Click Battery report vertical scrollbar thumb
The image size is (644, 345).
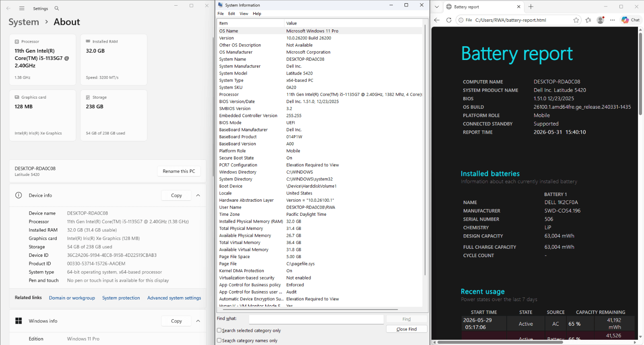tap(640, 74)
